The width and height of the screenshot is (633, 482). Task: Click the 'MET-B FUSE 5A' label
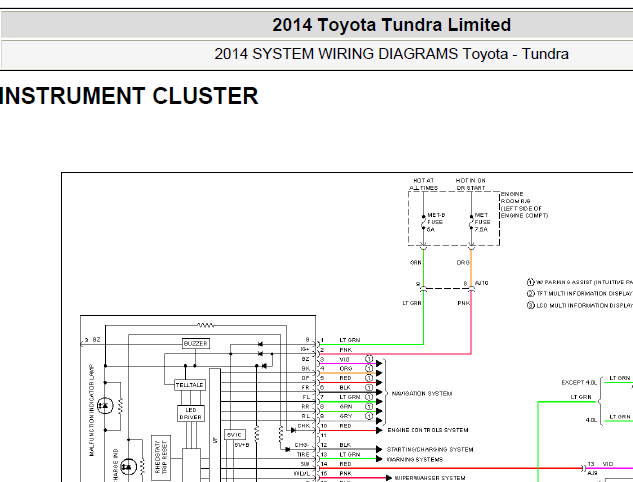point(436,222)
